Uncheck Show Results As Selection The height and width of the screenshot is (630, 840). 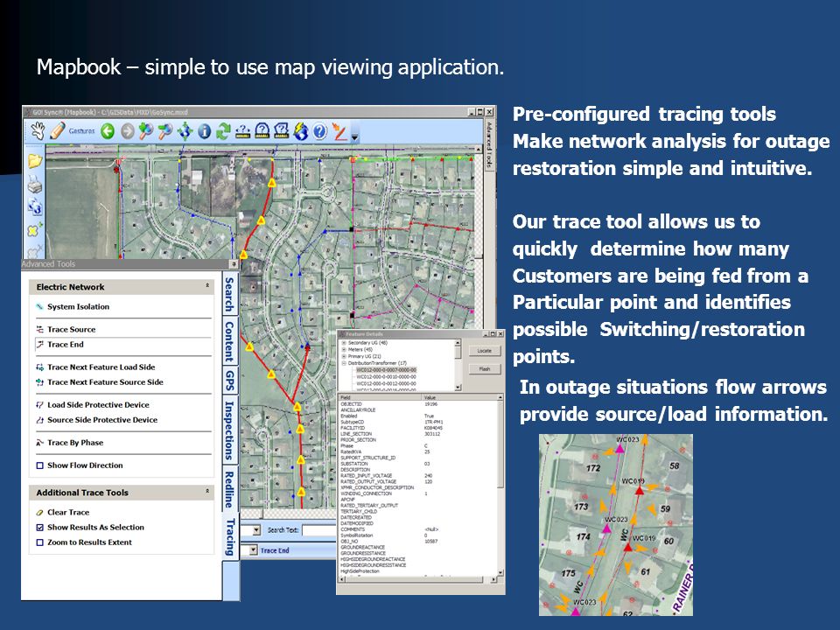pos(39,527)
